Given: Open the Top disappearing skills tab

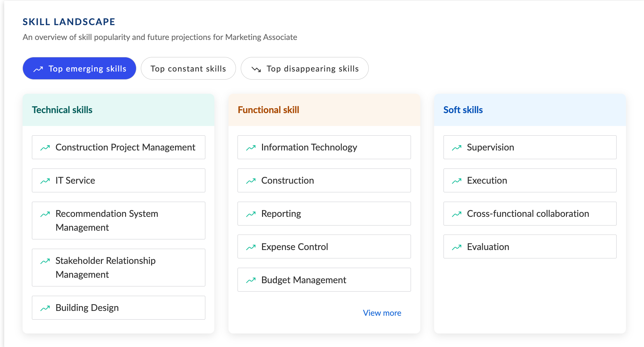Looking at the screenshot, I should click(305, 69).
